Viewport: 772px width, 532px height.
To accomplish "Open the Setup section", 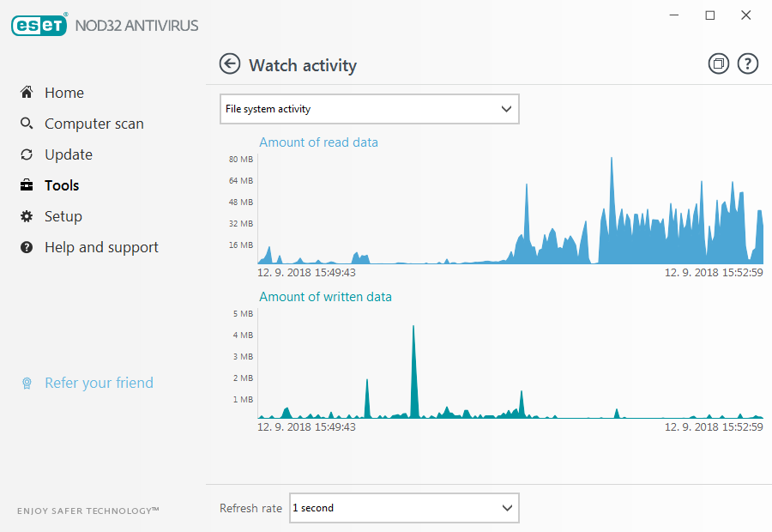I will click(x=63, y=216).
